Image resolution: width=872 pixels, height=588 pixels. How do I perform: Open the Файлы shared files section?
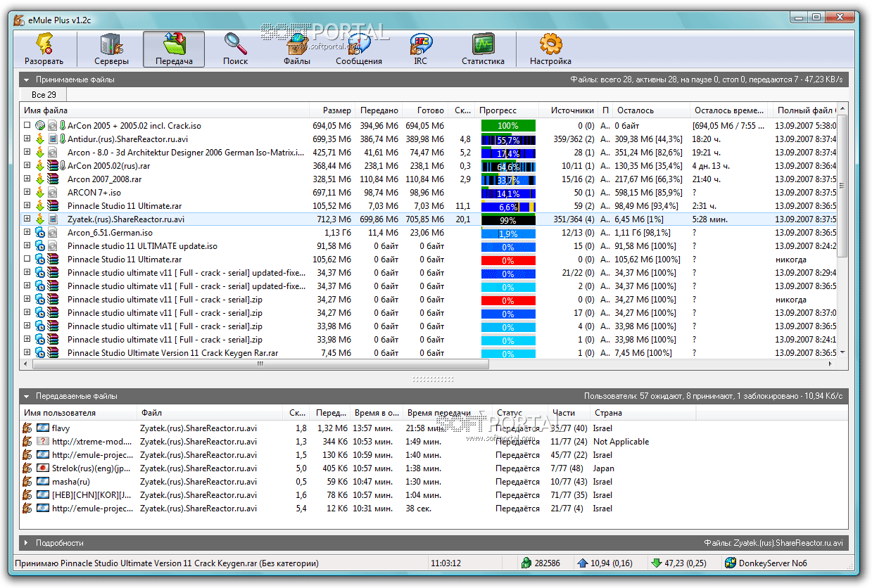pos(297,49)
